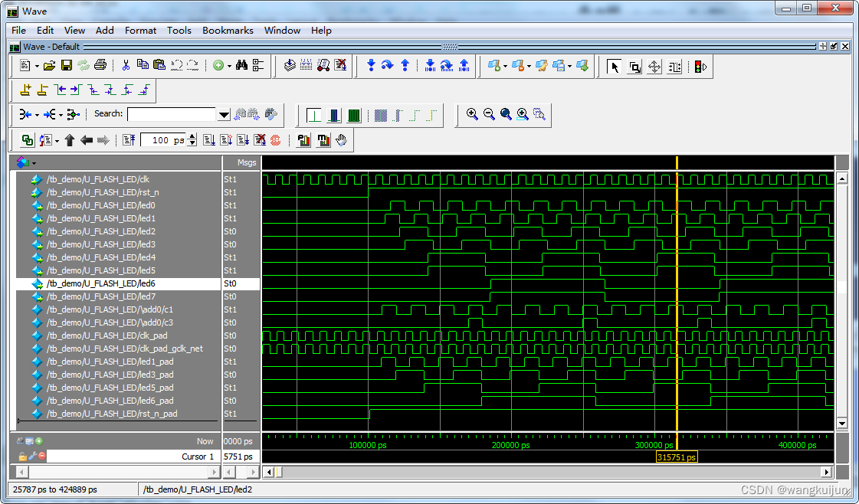Click the Copy icon on the toolbar
The height and width of the screenshot is (504, 859).
click(x=144, y=65)
